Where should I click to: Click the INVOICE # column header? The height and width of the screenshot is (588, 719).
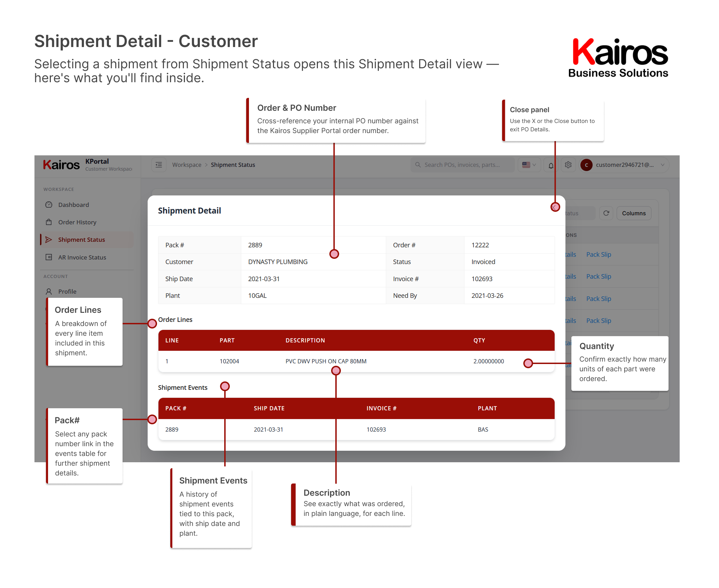(382, 408)
